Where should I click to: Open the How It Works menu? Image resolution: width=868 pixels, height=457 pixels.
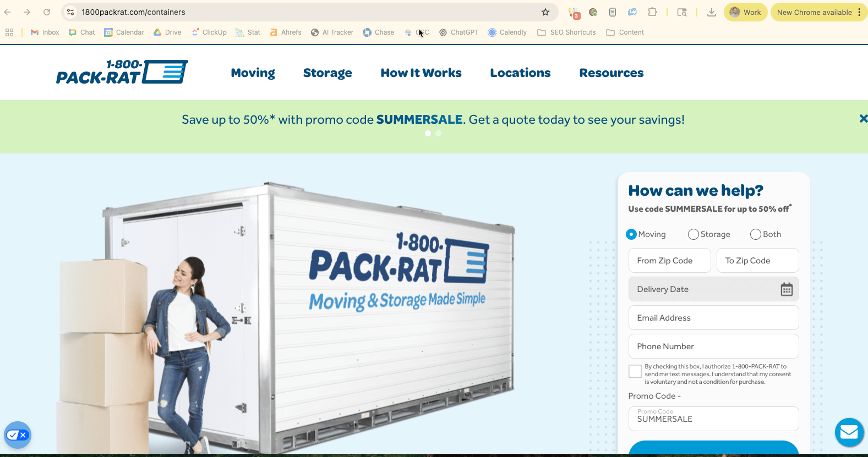click(421, 73)
